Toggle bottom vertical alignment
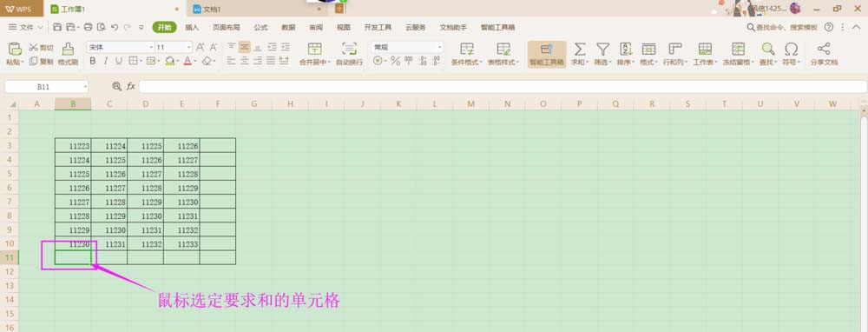 (258, 48)
